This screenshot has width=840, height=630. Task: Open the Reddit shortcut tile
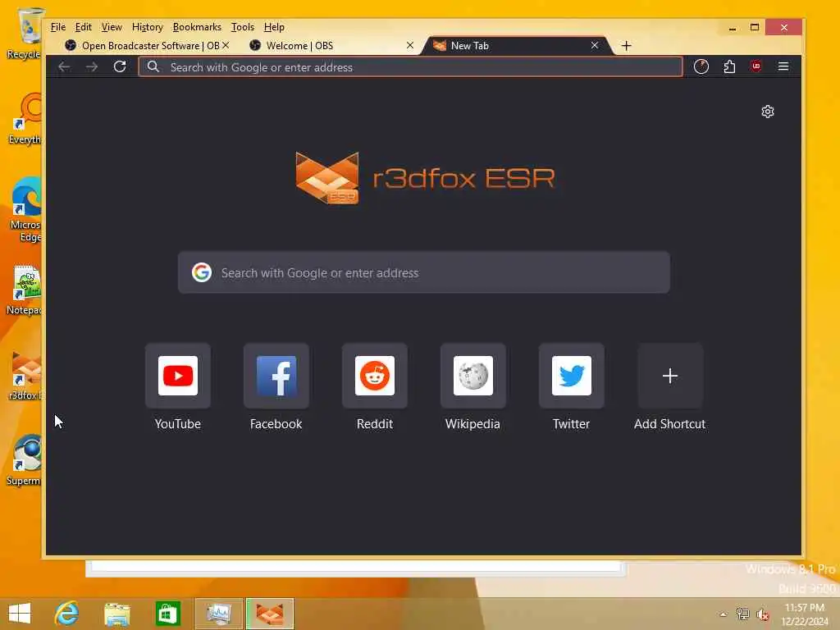tap(375, 376)
